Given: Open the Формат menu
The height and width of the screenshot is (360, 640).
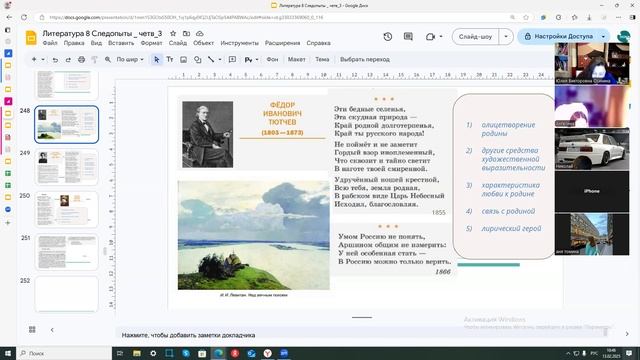Looking at the screenshot, I should (151, 43).
